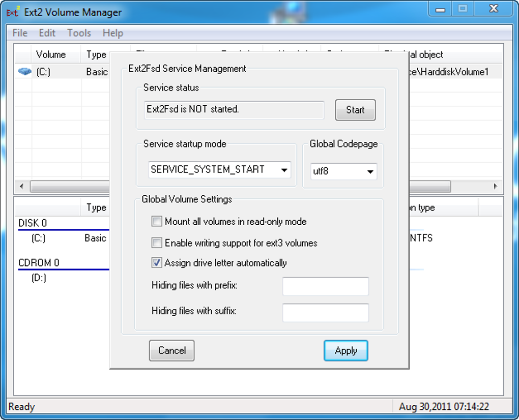Select the (D:) entry under CDROM 0
Viewport: 519px width, 420px height.
tap(39, 278)
